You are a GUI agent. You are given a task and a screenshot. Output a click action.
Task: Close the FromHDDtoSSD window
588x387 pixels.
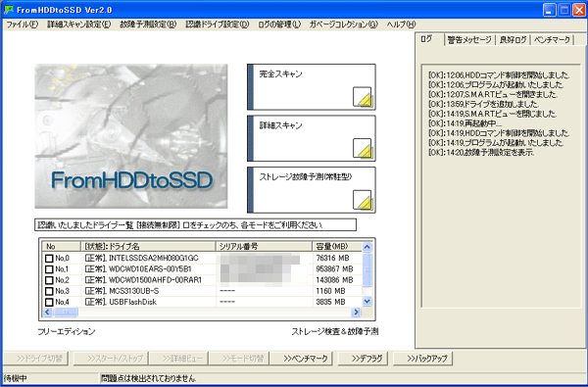pos(579,10)
